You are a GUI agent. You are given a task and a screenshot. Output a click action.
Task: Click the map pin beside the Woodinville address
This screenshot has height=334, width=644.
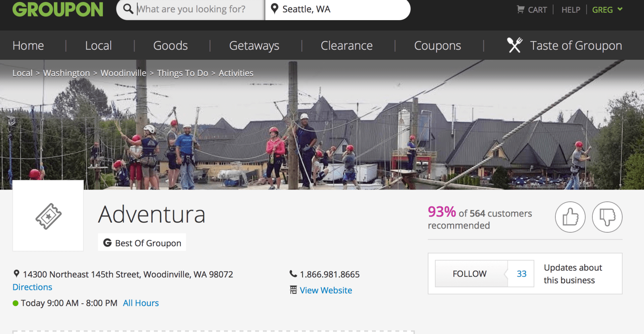[16, 274]
